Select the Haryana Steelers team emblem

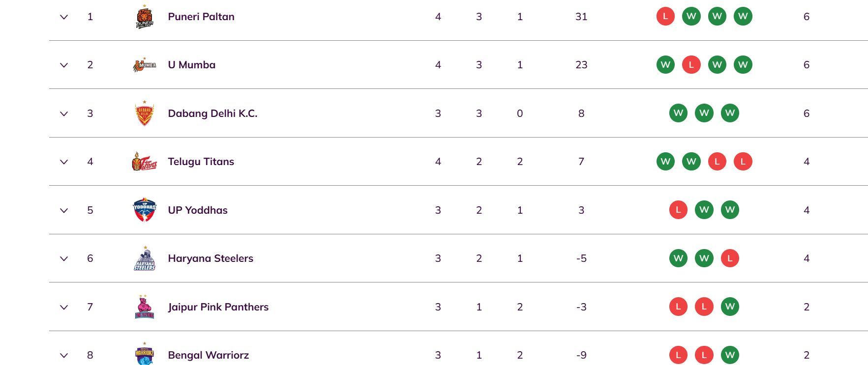[143, 258]
